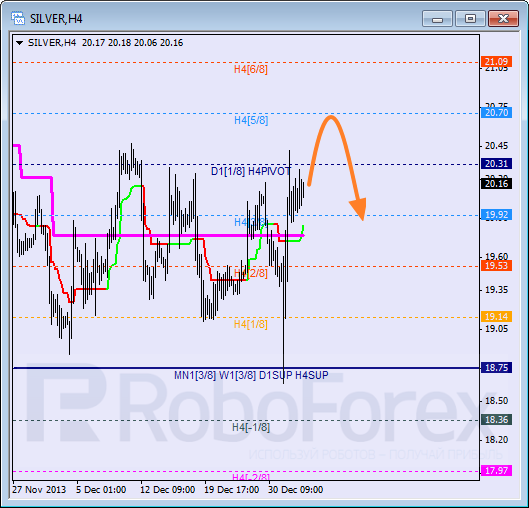Click the current price 20.16 label
The width and height of the screenshot is (529, 508).
tap(496, 184)
